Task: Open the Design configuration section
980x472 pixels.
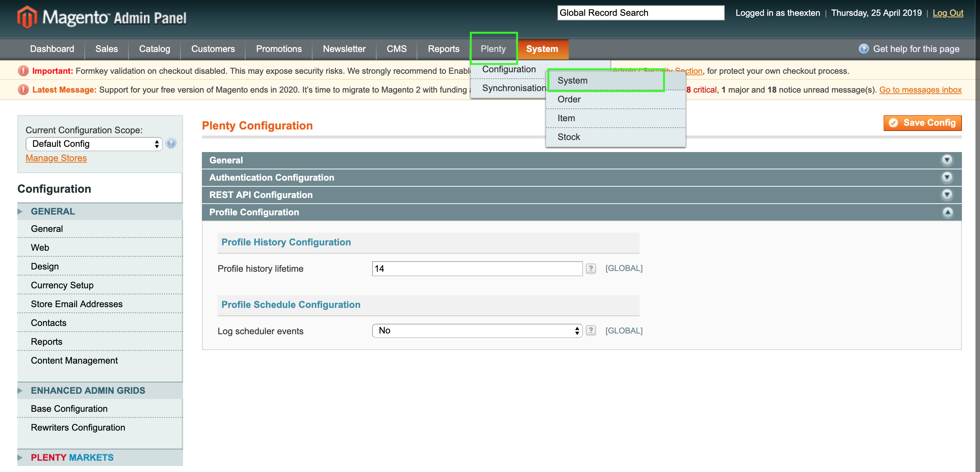Action: (100, 266)
